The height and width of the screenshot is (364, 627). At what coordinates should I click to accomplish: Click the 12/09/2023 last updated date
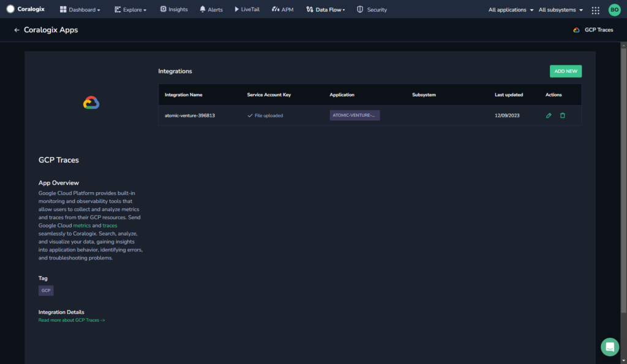click(507, 116)
